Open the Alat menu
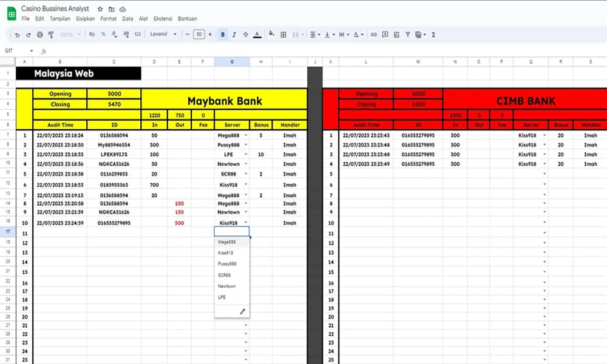The width and height of the screenshot is (607, 364). point(143,19)
